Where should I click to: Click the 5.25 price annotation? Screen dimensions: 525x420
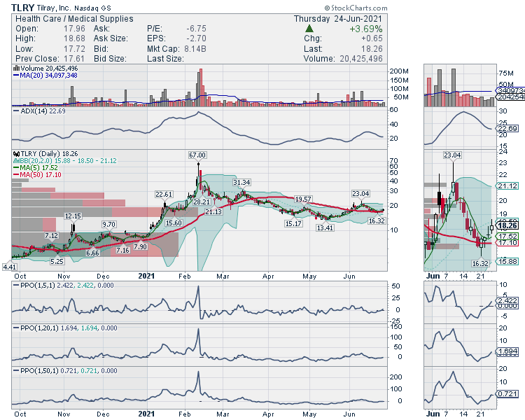pos(57,262)
